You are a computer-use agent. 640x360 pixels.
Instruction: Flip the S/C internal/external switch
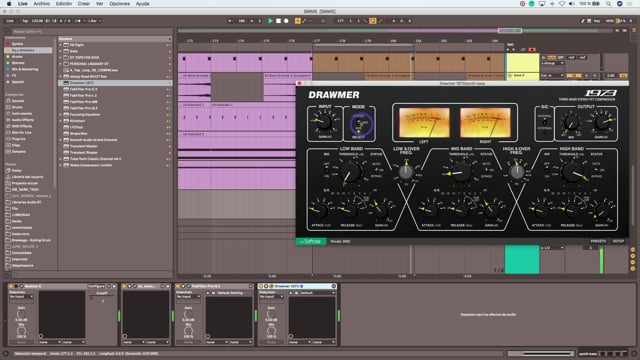pos(544,122)
